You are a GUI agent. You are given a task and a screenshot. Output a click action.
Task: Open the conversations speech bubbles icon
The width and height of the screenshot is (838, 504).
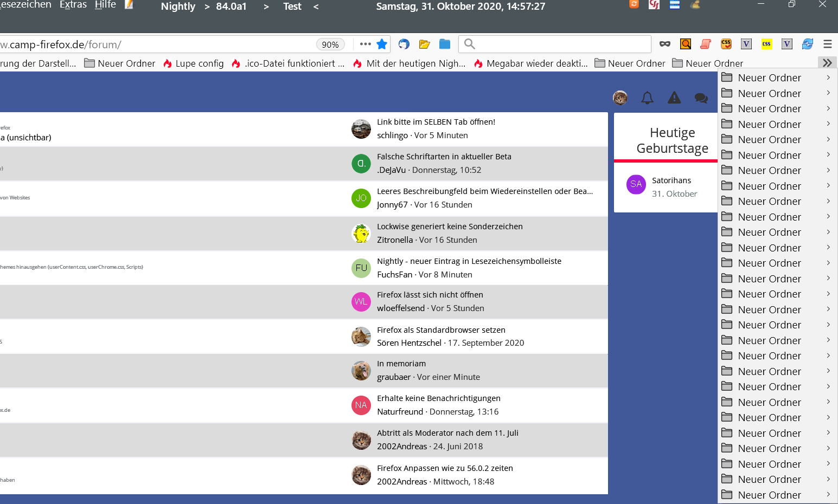(x=701, y=98)
